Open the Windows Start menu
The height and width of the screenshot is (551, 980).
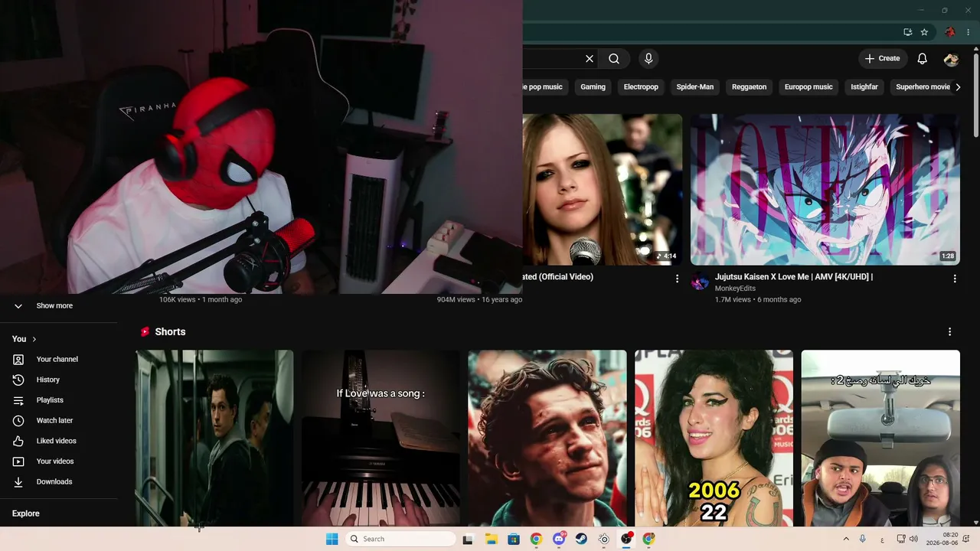332,539
